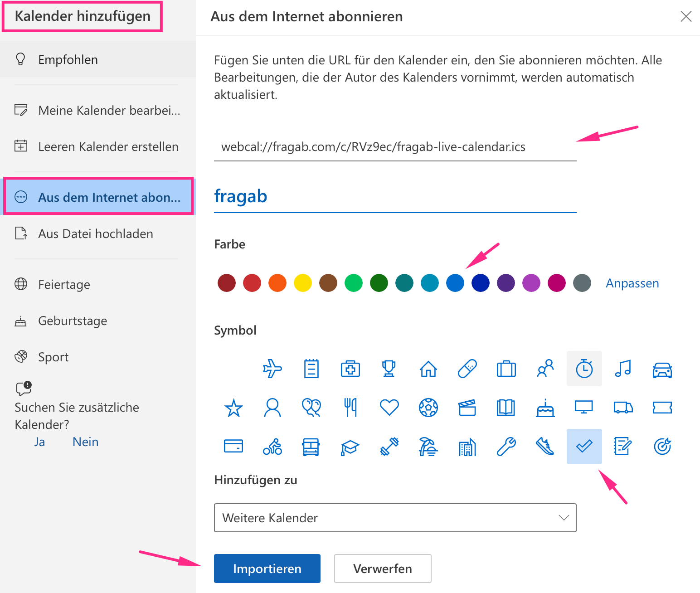Pick the cyclist symbol
Viewport: 700px width, 593px height.
[272, 447]
